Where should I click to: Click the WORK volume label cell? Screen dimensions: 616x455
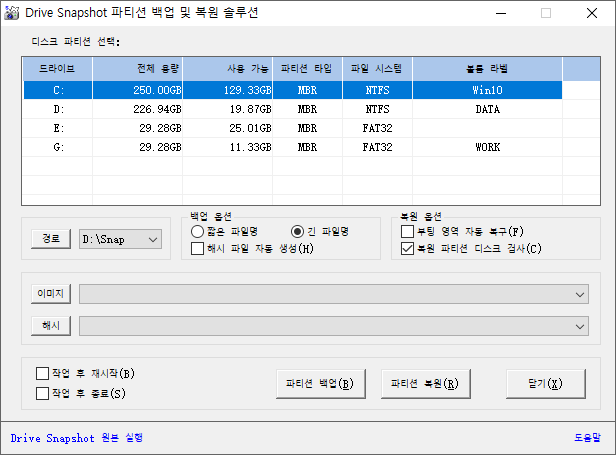click(488, 147)
